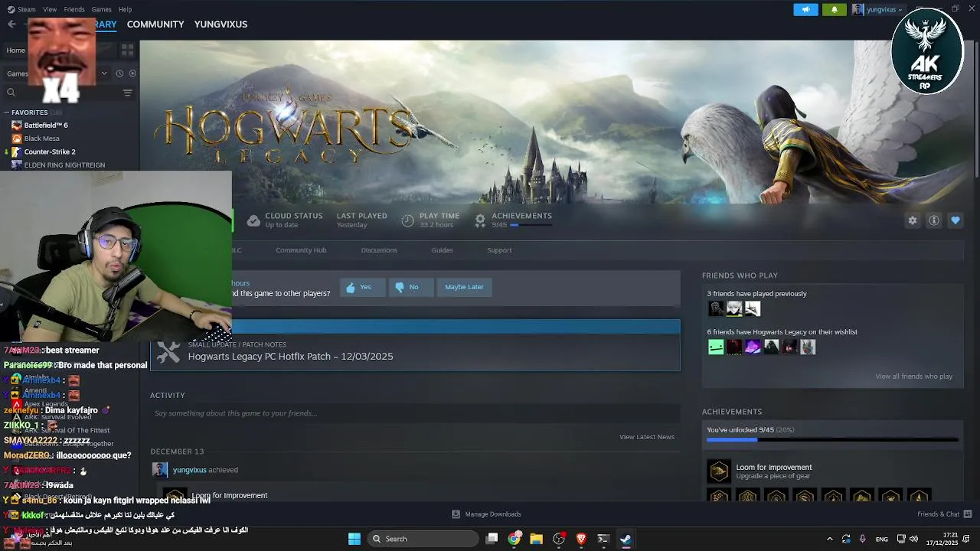Recommend the game with Yes

[x=362, y=287]
